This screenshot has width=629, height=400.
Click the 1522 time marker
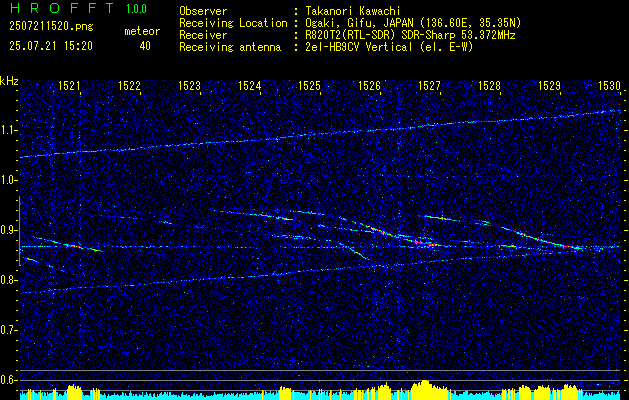point(129,85)
